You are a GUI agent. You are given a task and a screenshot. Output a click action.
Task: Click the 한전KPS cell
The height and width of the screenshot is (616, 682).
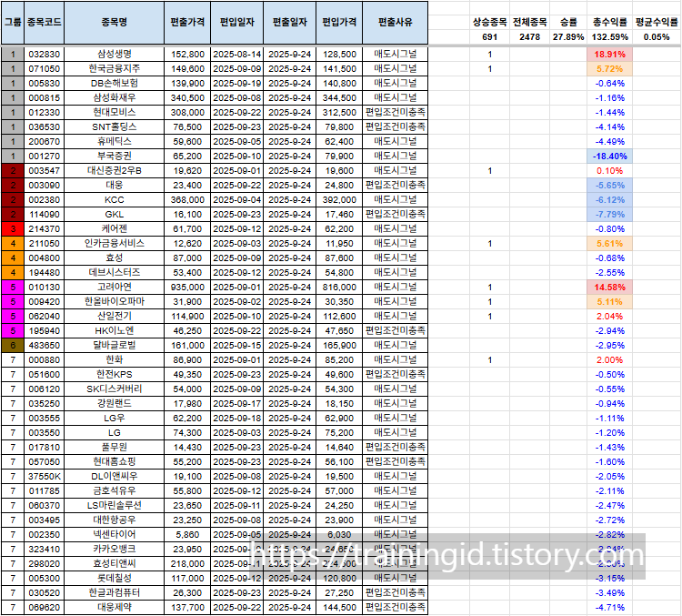(115, 374)
